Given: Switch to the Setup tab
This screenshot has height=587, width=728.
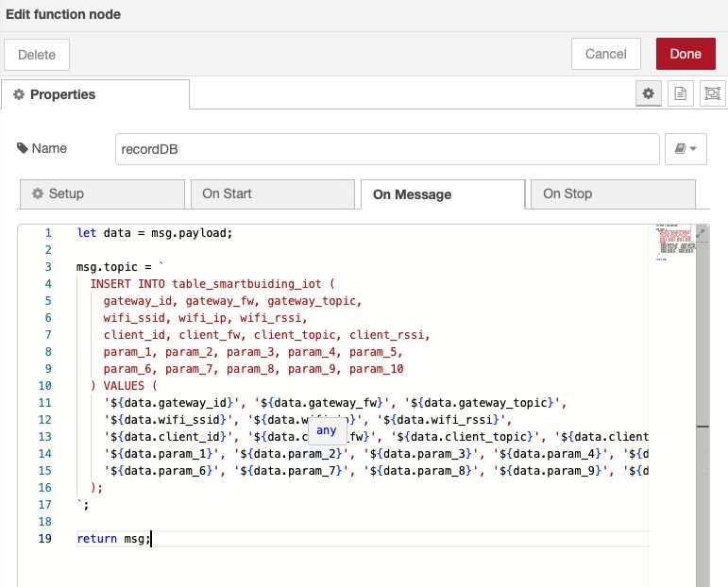Looking at the screenshot, I should tap(102, 194).
